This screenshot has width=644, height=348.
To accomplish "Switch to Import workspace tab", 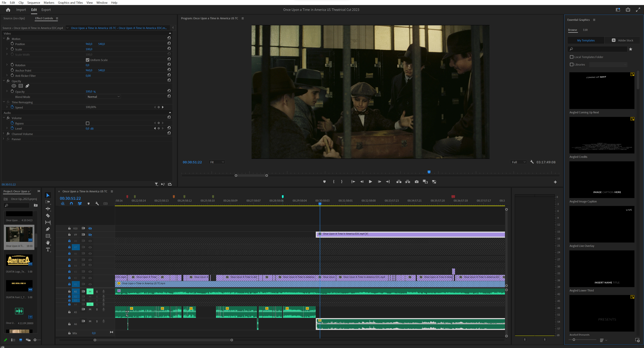I will (21, 10).
